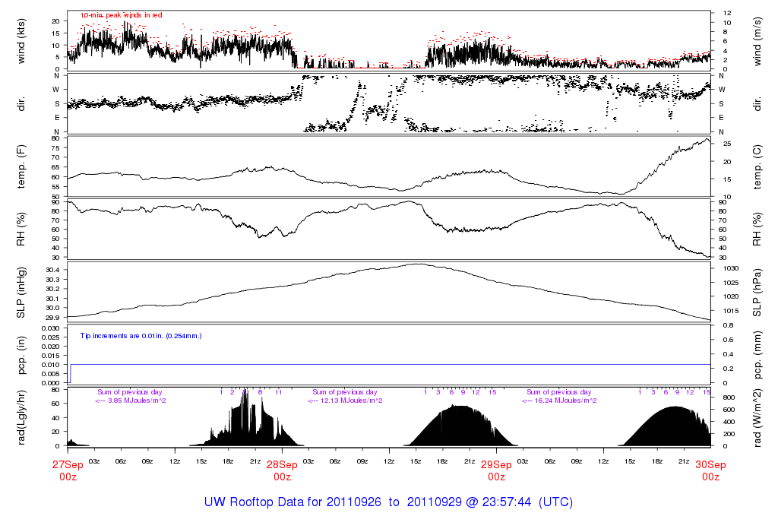Select the 'rad(Lgly/hr)' axis label
This screenshot has width=778, height=532.
[x=21, y=416]
